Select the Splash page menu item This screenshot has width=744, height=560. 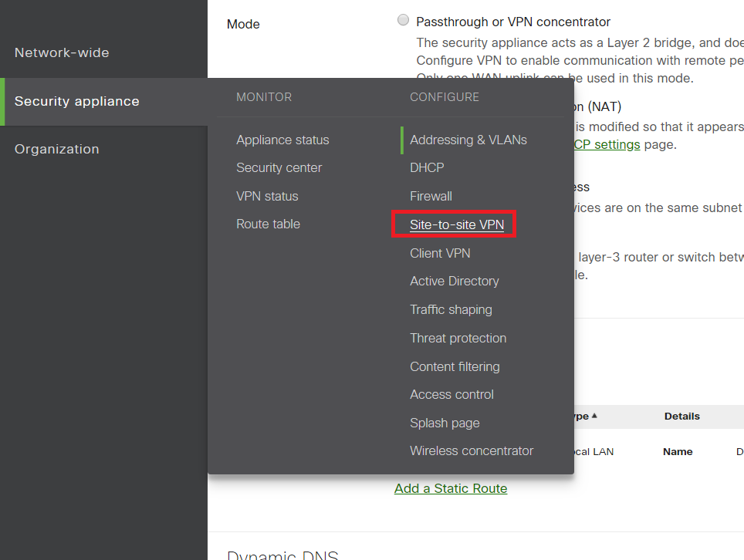445,423
